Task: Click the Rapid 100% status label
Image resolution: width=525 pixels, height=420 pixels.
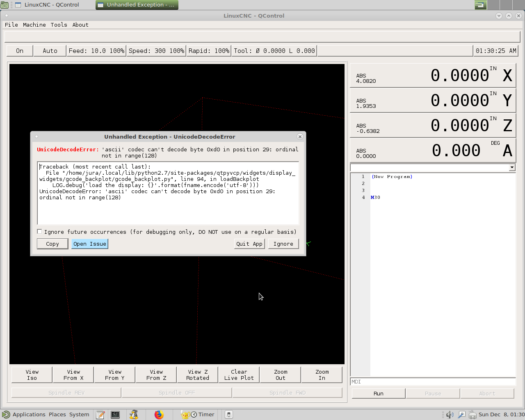Action: pos(209,51)
